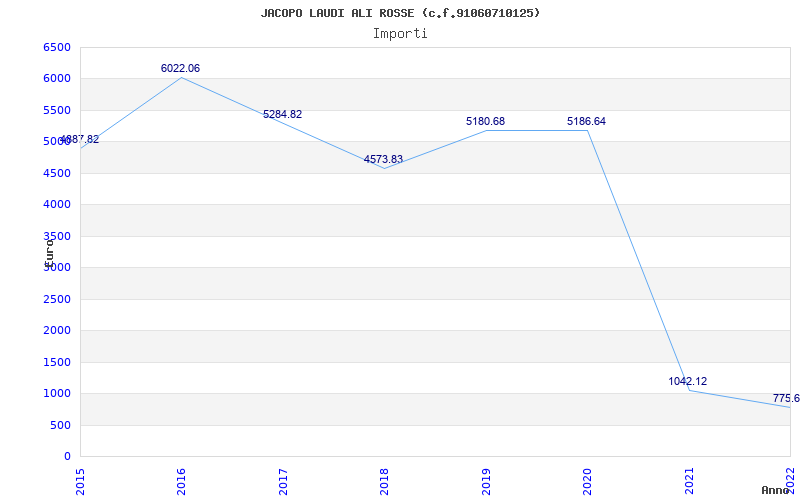
Task: Click the 2017 x-axis year label
Action: [x=283, y=479]
